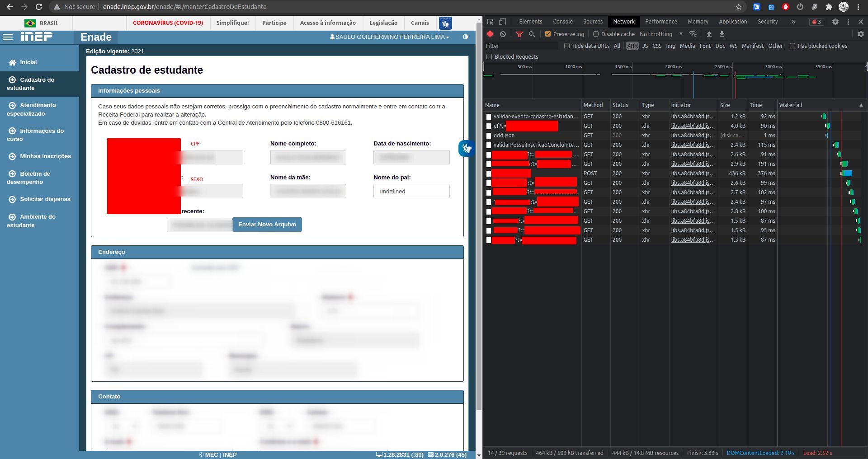This screenshot has height=459, width=868.
Task: Go to Minhas inscrições in the sidebar
Action: coord(40,156)
